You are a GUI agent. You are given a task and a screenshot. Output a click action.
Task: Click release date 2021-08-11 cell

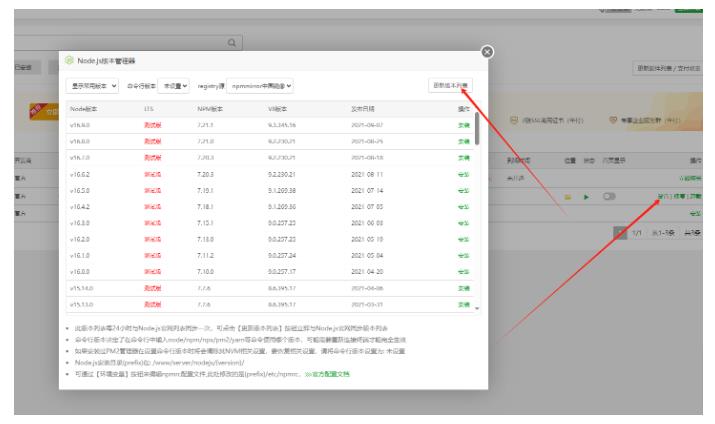[x=367, y=175]
